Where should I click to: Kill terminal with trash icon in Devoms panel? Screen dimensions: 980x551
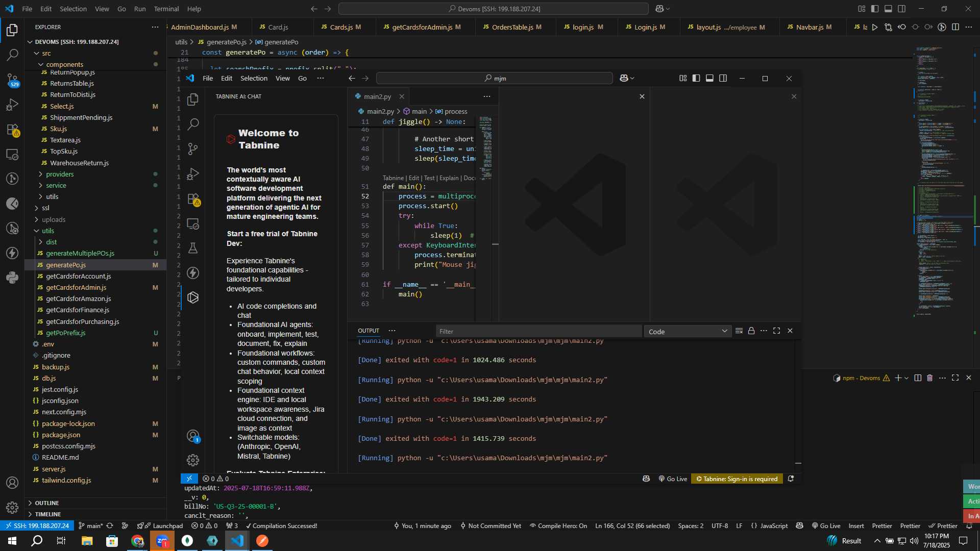coord(929,378)
